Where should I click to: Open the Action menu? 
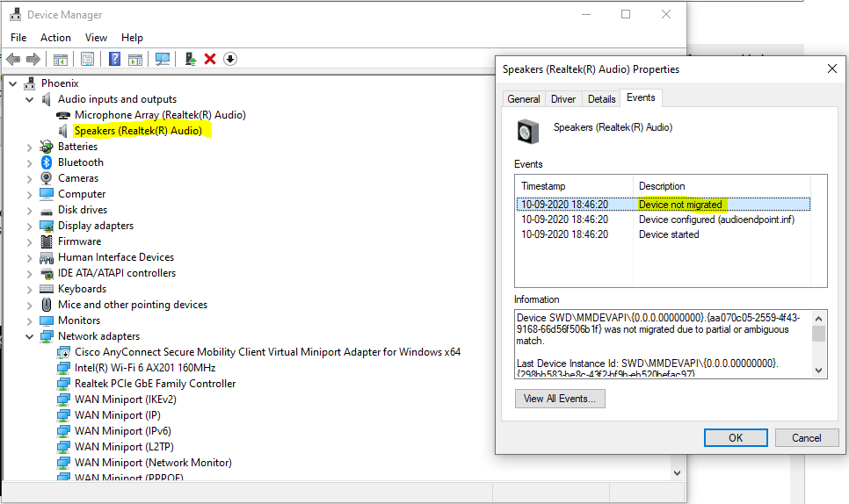(x=55, y=37)
